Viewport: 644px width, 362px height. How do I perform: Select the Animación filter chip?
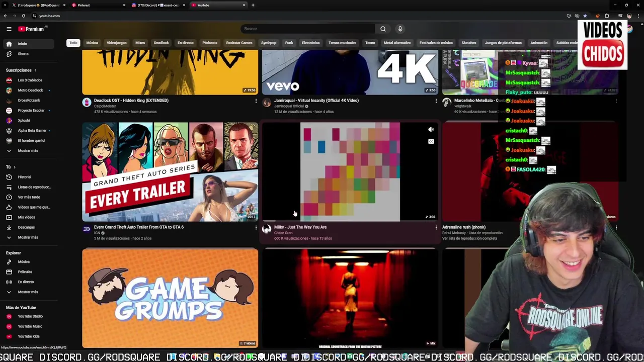tap(539, 43)
